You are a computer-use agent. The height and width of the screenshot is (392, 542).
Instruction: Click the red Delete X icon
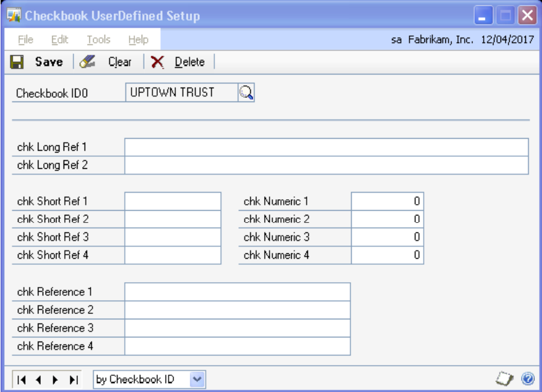[x=157, y=62]
